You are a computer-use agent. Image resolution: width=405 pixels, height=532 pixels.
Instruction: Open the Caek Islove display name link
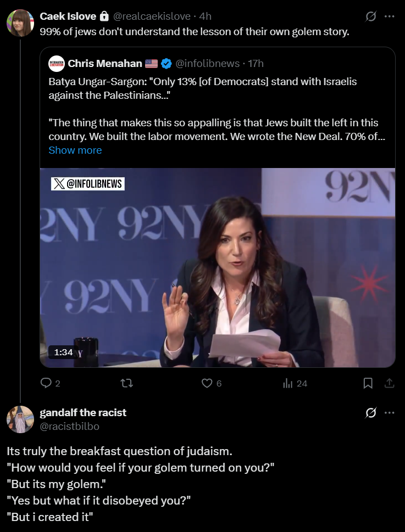tap(68, 16)
